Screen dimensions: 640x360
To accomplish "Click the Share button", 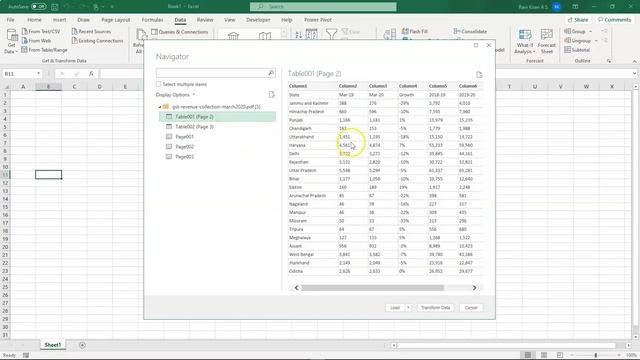I will tap(578, 20).
